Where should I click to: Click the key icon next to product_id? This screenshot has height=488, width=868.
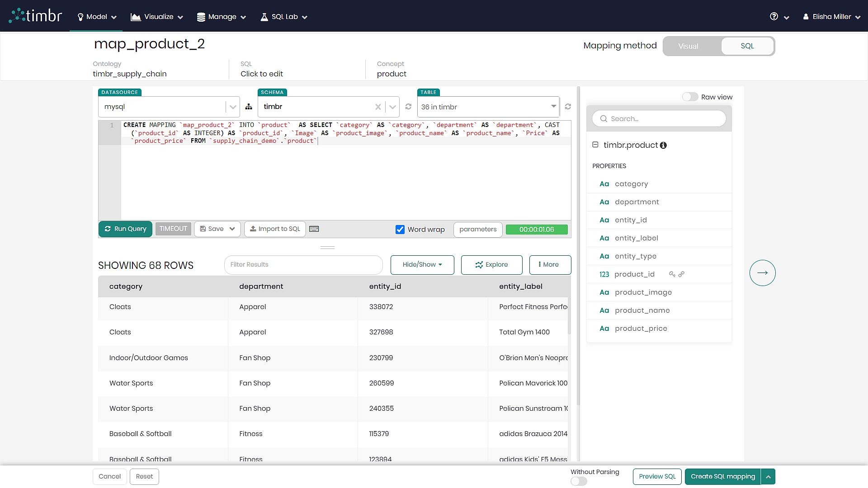(672, 274)
